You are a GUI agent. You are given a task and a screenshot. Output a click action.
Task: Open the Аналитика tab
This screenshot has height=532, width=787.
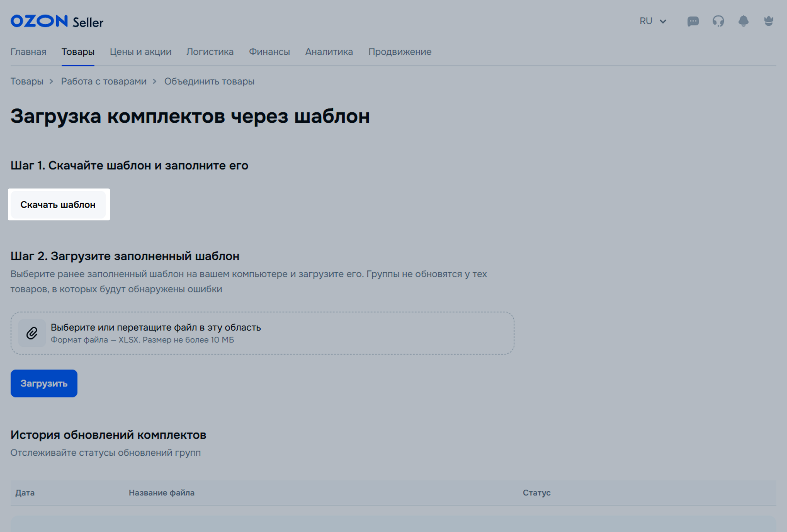(329, 52)
